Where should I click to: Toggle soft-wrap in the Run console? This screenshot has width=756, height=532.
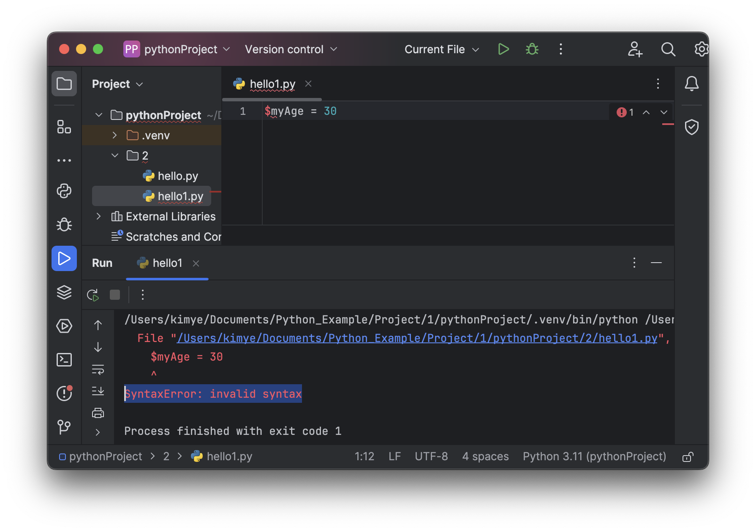98,370
